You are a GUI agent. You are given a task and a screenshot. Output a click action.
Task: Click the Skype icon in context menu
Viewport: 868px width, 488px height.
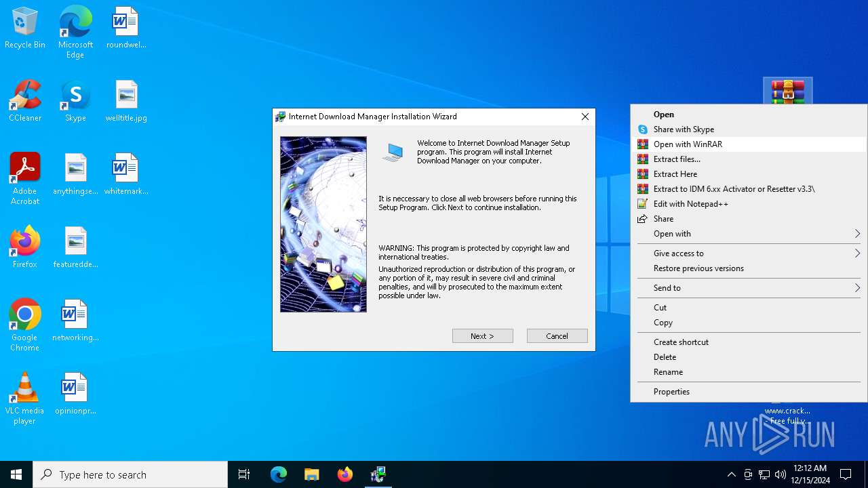642,129
